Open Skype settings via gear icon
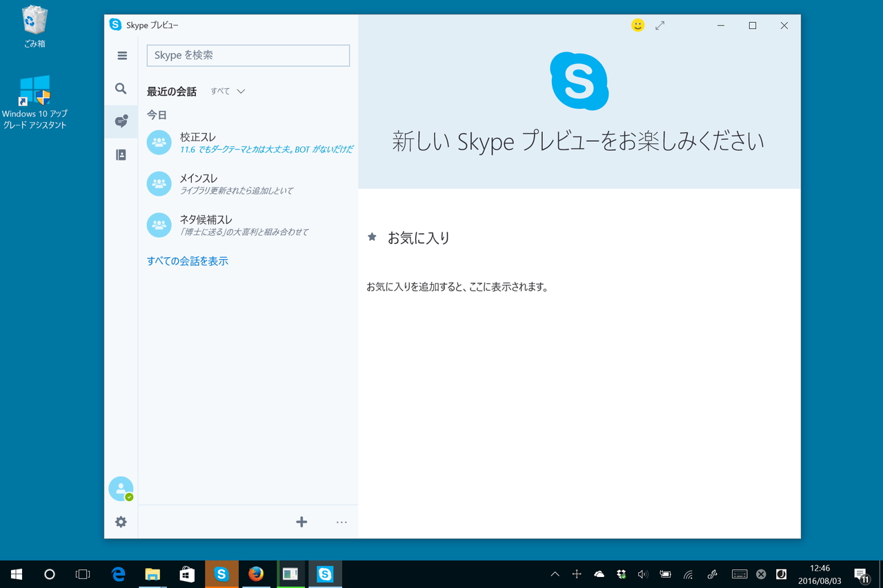 point(121,522)
